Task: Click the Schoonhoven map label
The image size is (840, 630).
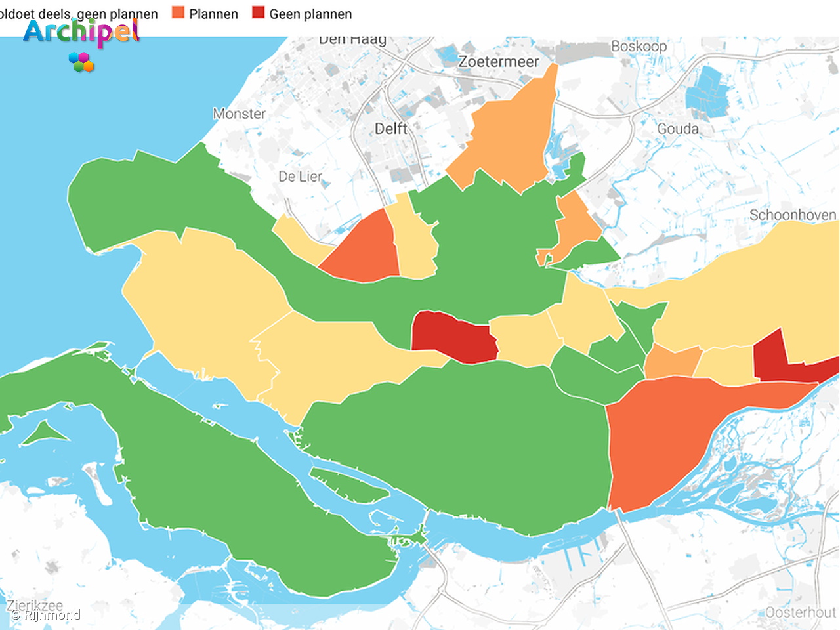Action: tap(793, 215)
